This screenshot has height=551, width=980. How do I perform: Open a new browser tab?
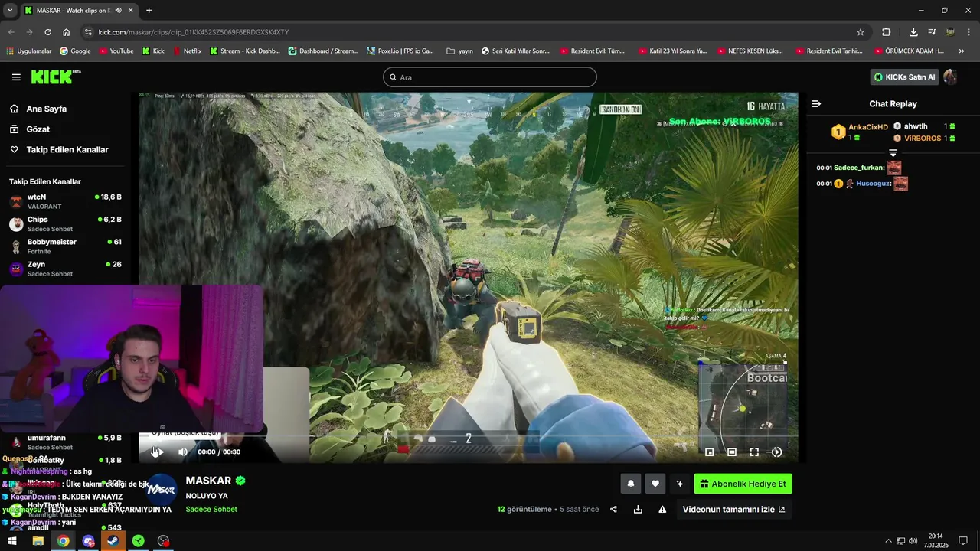point(149,11)
